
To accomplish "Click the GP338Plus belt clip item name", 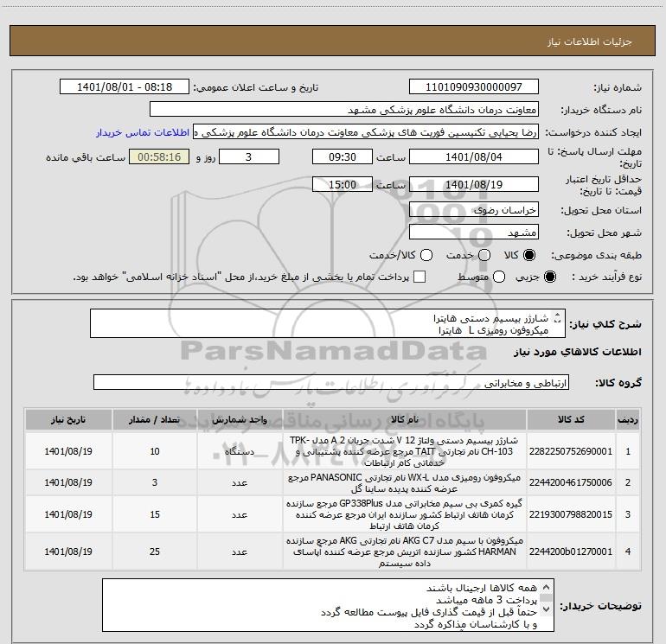I will coord(405,514).
